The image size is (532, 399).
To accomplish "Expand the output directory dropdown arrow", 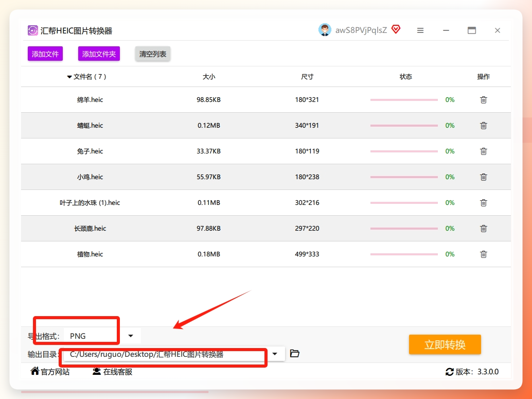I will 275,354.
